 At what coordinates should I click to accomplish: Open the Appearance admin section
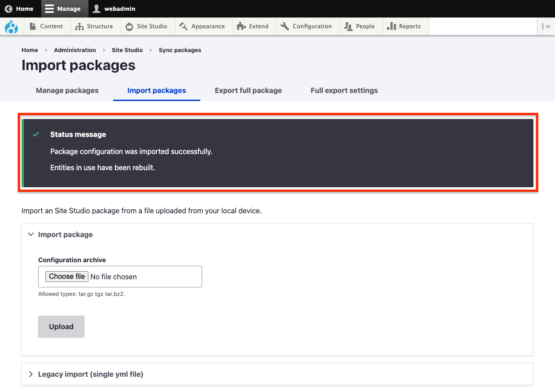click(202, 26)
